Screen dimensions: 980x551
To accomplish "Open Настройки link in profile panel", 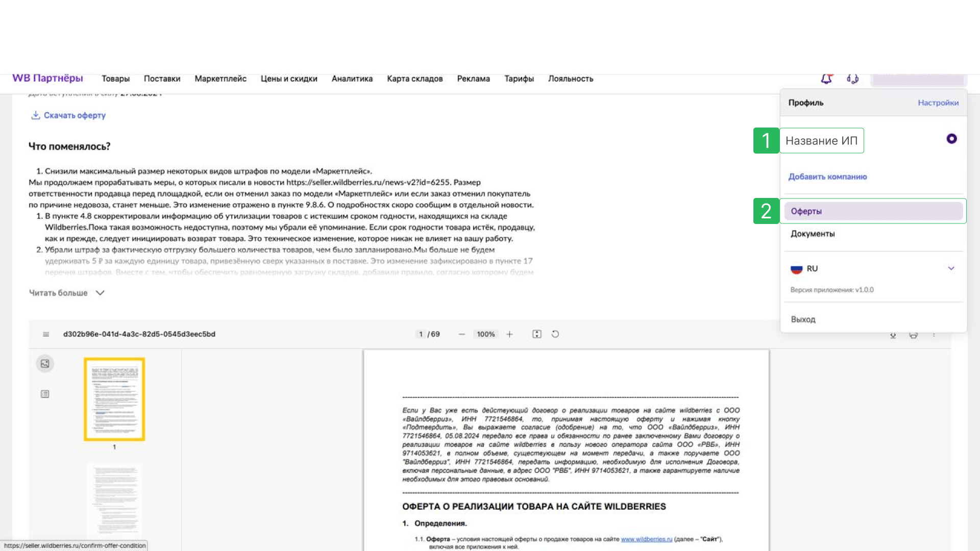I will (x=938, y=103).
